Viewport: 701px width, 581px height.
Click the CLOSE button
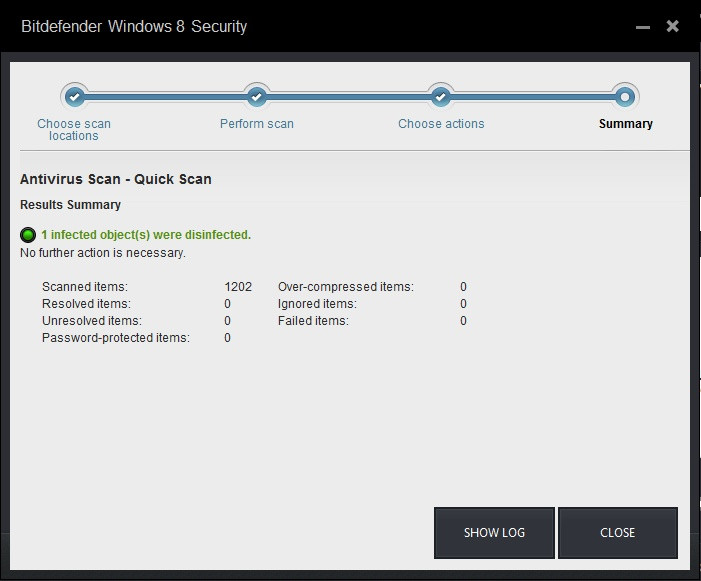point(618,533)
